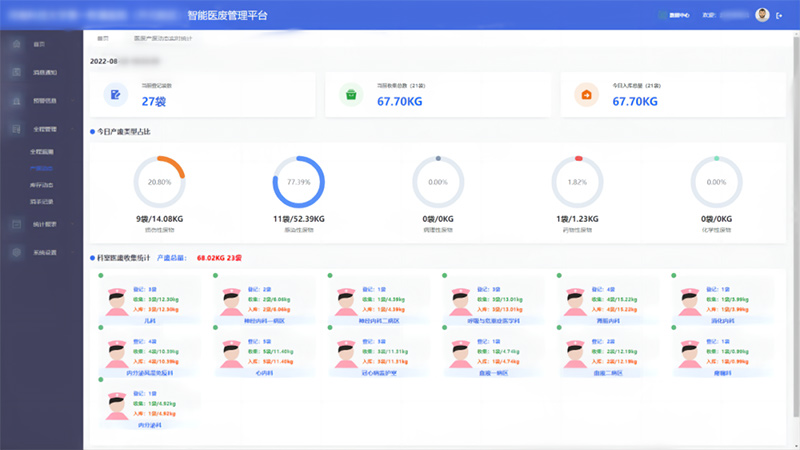Click the 首页 home icon in sidebar
The height and width of the screenshot is (450, 800).
tap(16, 44)
